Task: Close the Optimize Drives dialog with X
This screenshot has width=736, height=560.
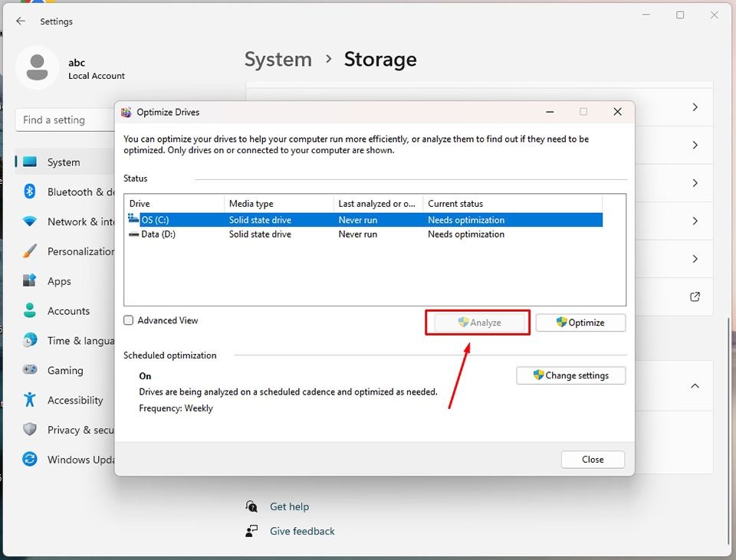Action: click(617, 112)
